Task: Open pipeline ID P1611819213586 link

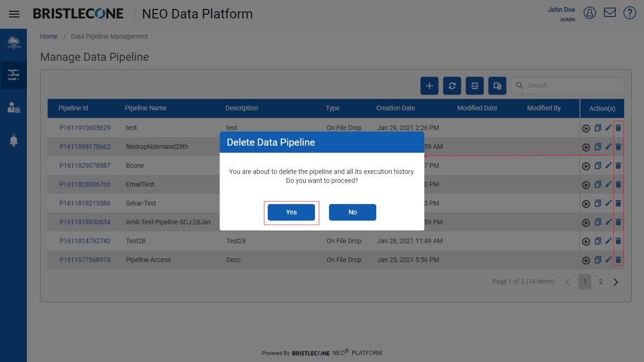Action: (x=85, y=203)
